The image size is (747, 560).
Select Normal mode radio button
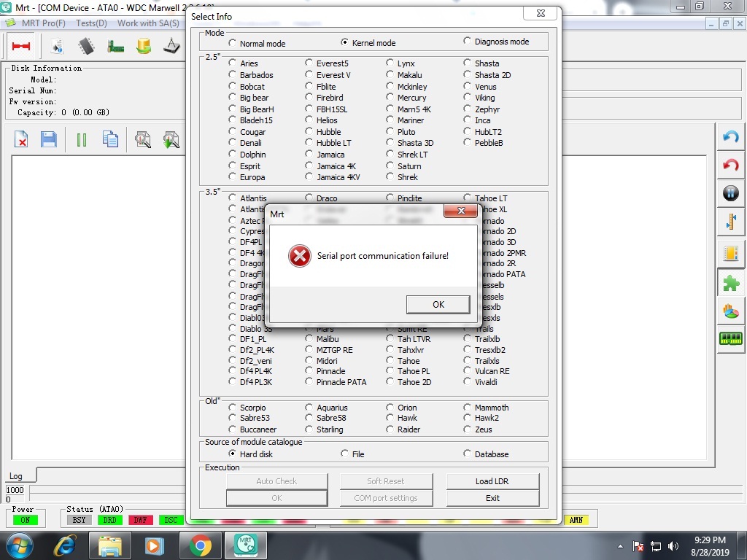coord(232,43)
